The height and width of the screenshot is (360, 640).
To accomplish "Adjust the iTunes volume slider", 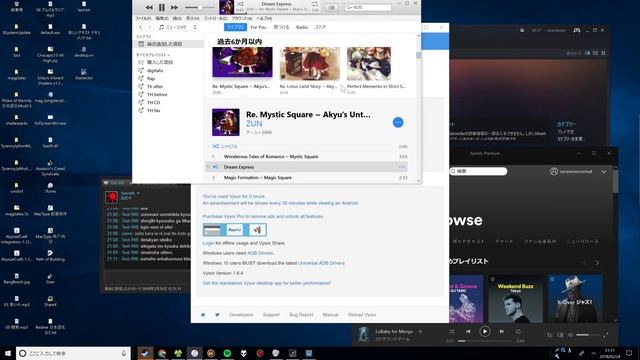I will click(x=200, y=7).
